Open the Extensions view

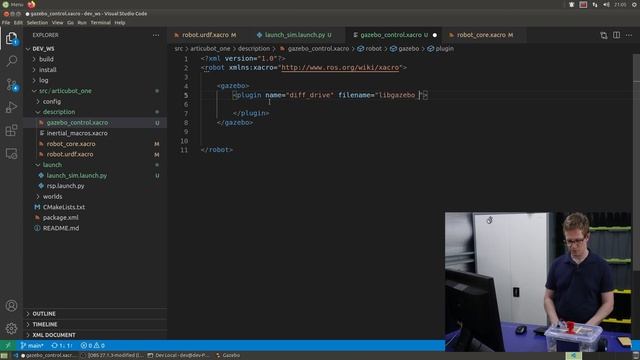(11, 131)
